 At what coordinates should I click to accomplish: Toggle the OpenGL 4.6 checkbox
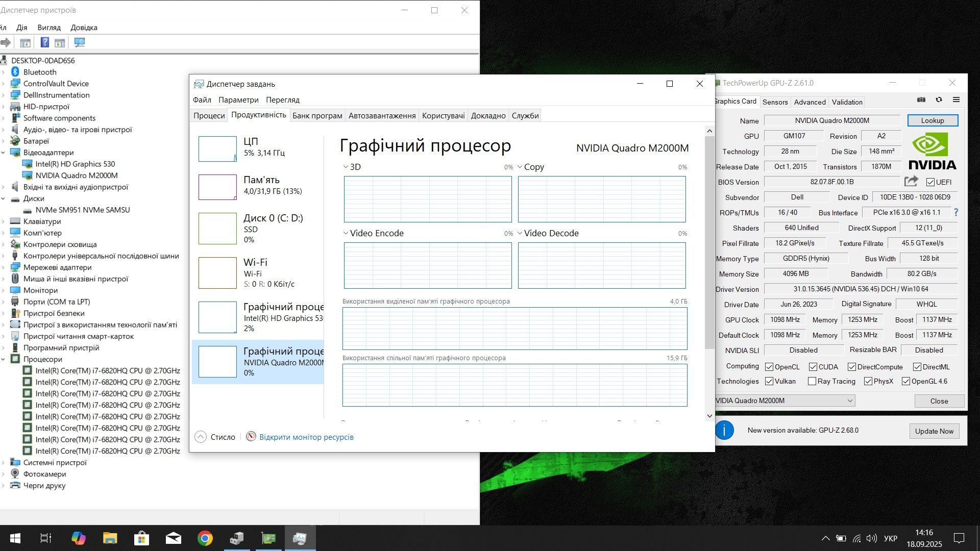point(906,381)
